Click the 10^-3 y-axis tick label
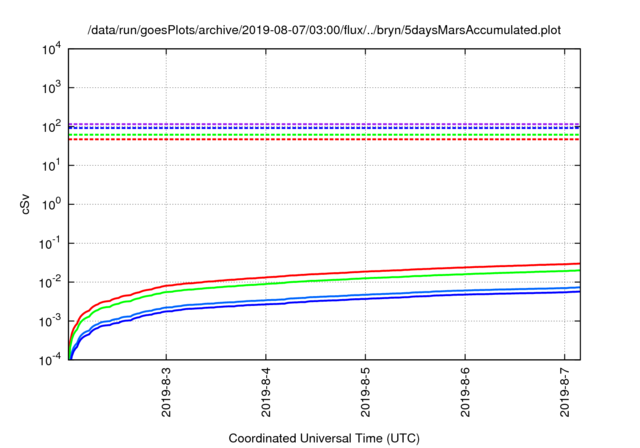The height and width of the screenshot is (448, 640). pyautogui.click(x=50, y=321)
